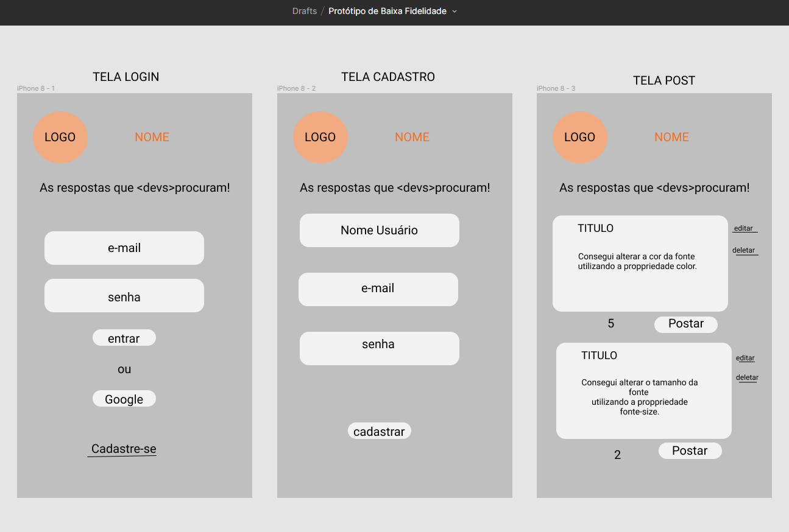Click the senha field in login screen
The height and width of the screenshot is (532, 789).
tap(124, 296)
